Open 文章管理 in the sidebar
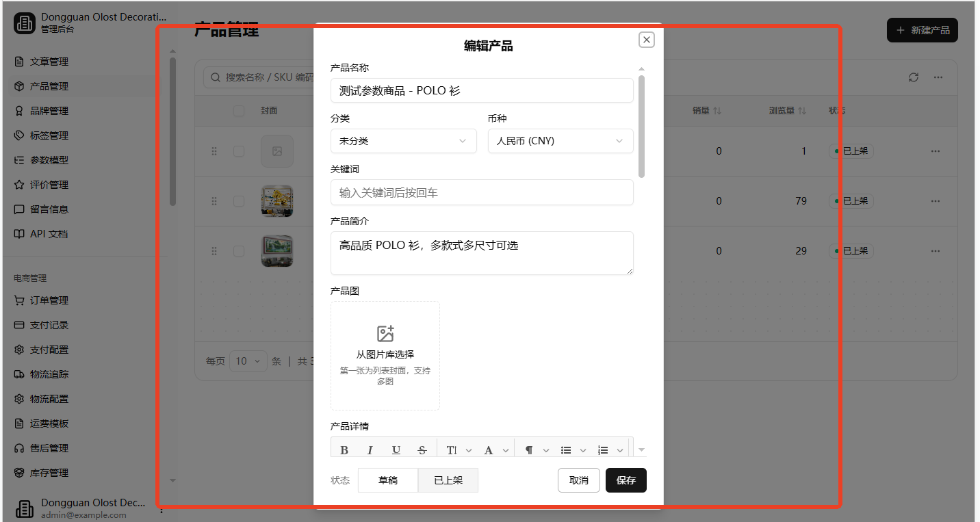Image resolution: width=980 pixels, height=522 pixels. [x=49, y=62]
